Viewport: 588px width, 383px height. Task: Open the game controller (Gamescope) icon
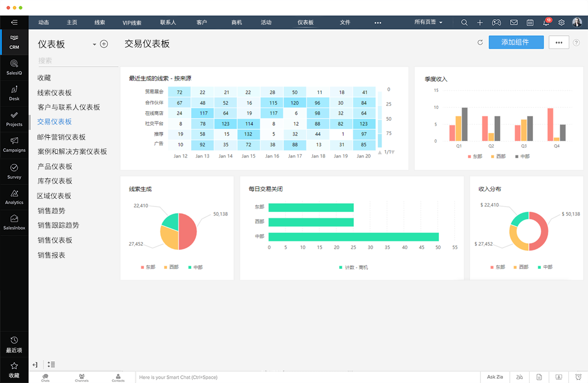click(496, 22)
